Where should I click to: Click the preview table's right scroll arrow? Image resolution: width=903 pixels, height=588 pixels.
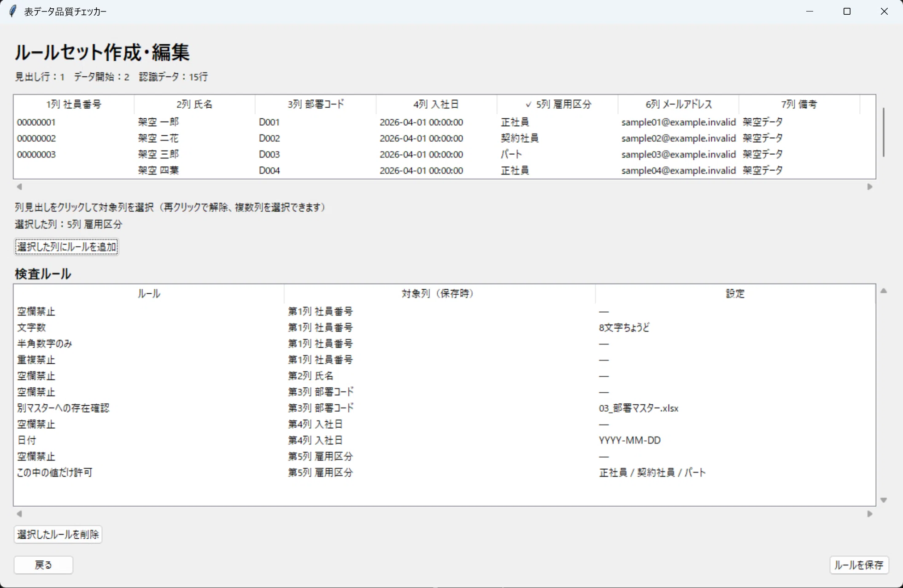[870, 186]
